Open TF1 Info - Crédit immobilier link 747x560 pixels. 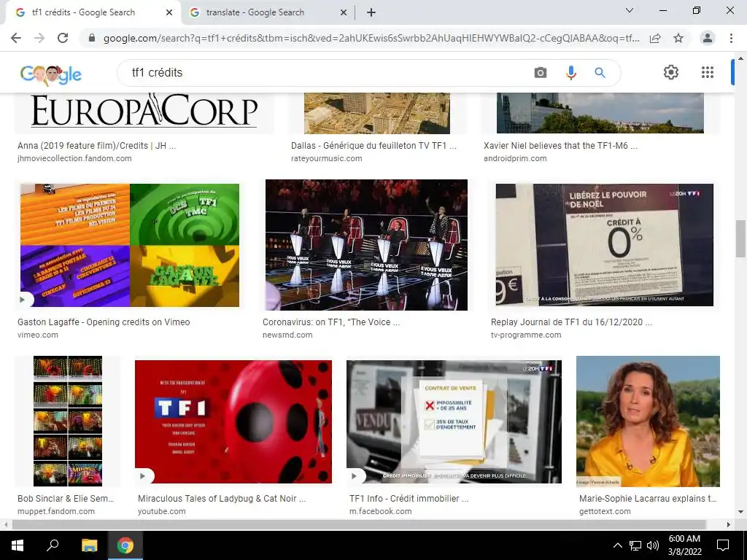(409, 499)
